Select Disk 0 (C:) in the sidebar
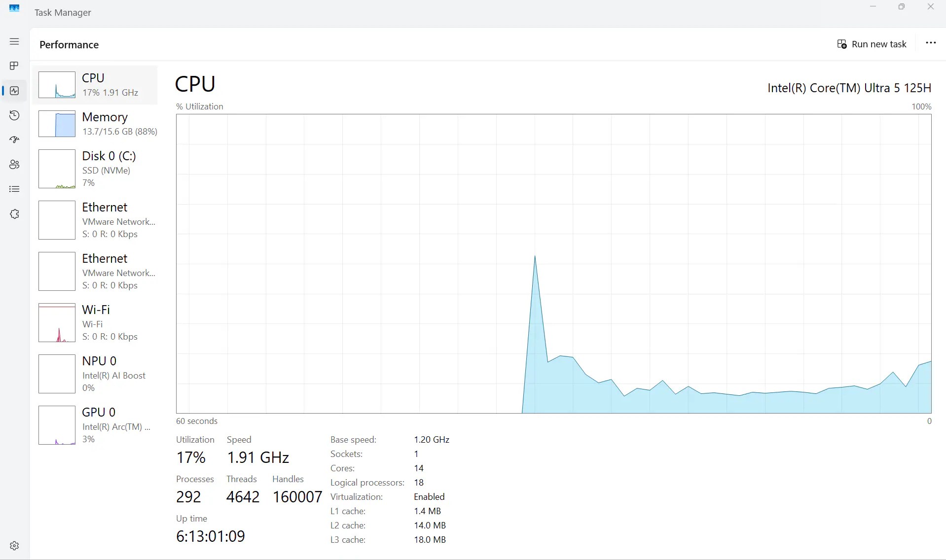The width and height of the screenshot is (946, 560). click(x=95, y=169)
